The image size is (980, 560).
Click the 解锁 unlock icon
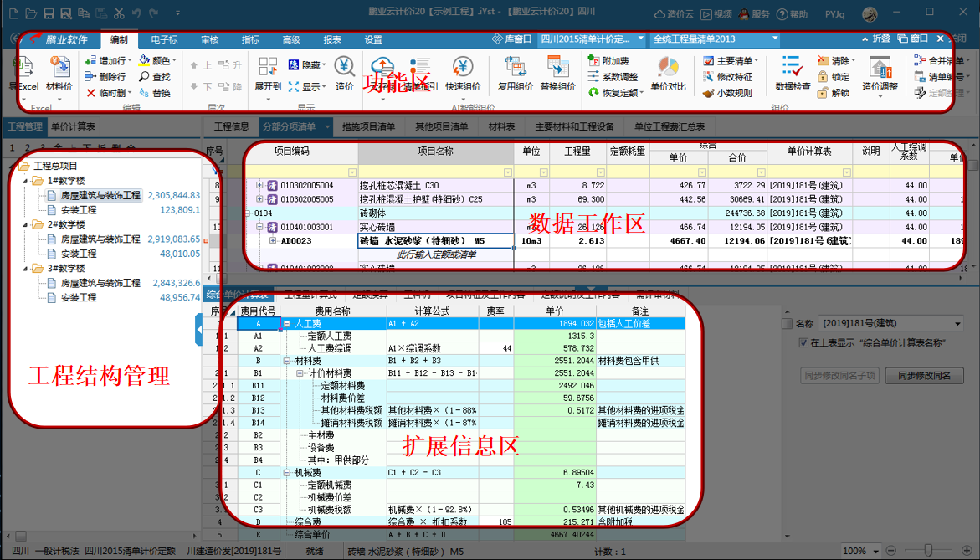pyautogui.click(x=823, y=93)
